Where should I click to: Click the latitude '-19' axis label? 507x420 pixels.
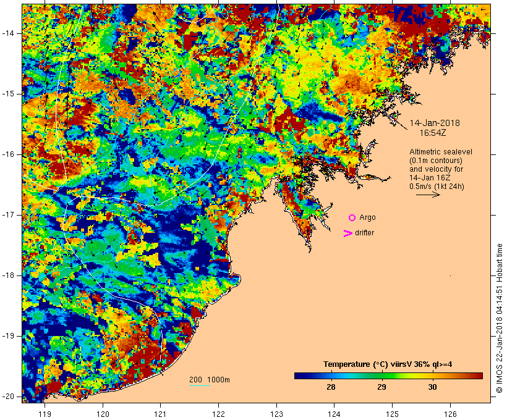(x=8, y=336)
